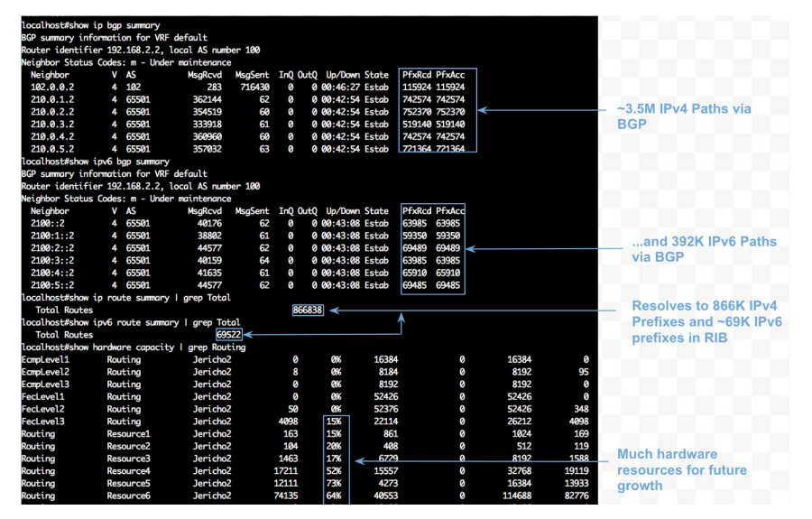Click the FecLevel1 row label

(x=43, y=397)
